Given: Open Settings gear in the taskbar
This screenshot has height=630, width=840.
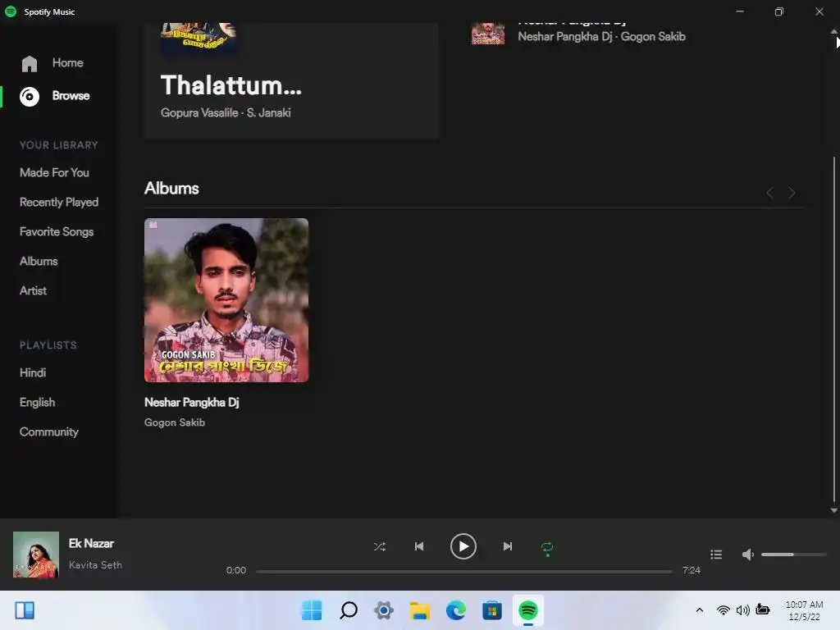Looking at the screenshot, I should coord(384,610).
